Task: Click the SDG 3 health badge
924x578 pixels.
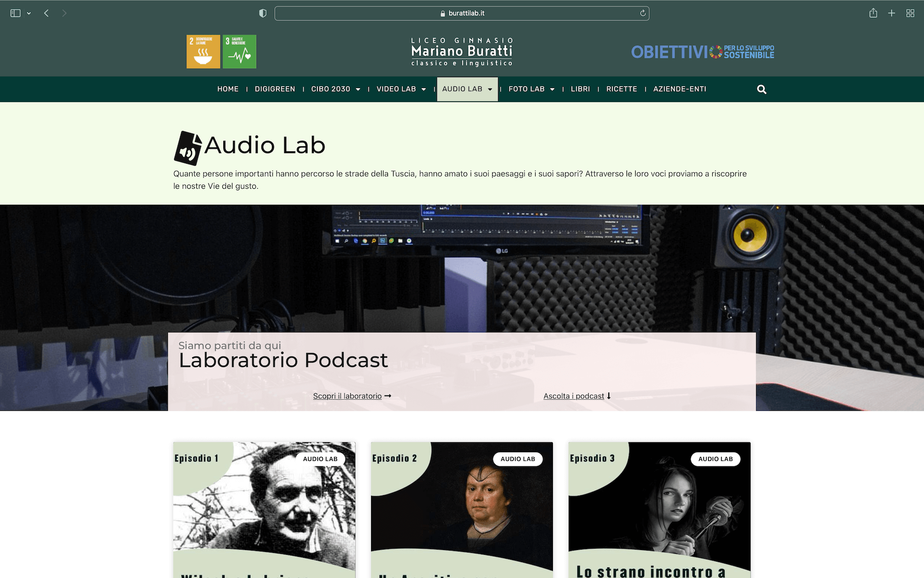Action: (x=239, y=52)
